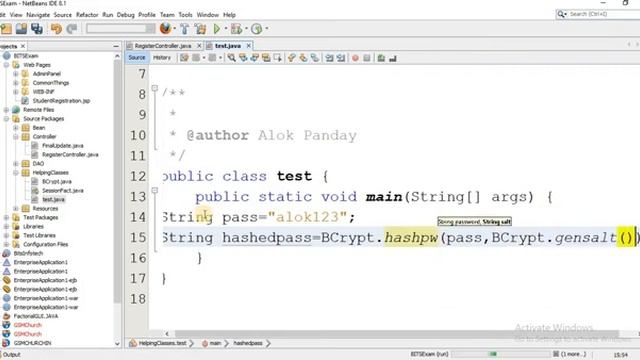
Task: Click Shift Line Left icon
Action: (x=329, y=58)
